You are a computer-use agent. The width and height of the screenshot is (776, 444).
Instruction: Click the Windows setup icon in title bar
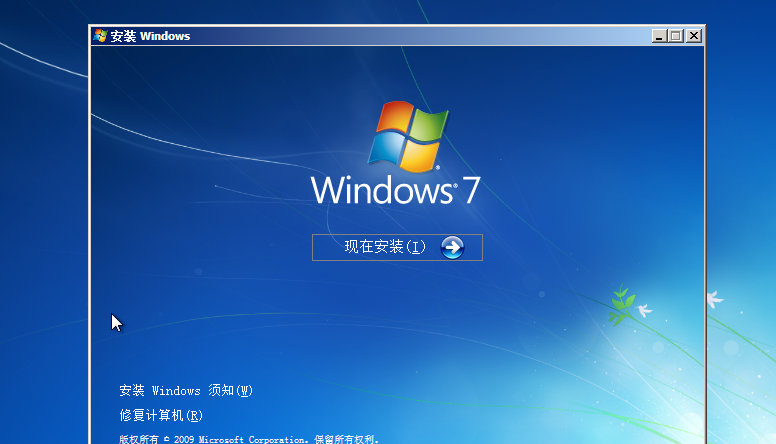click(x=100, y=36)
